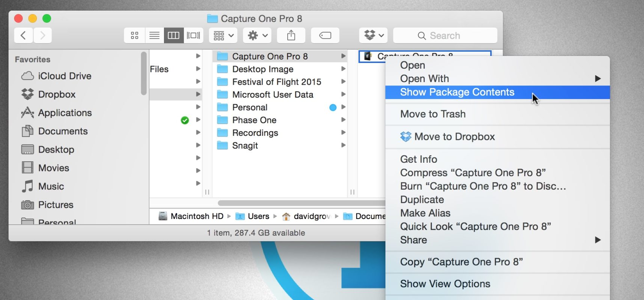Open the Dropbox toolbar dropdown
This screenshot has width=644, height=300.
click(373, 36)
